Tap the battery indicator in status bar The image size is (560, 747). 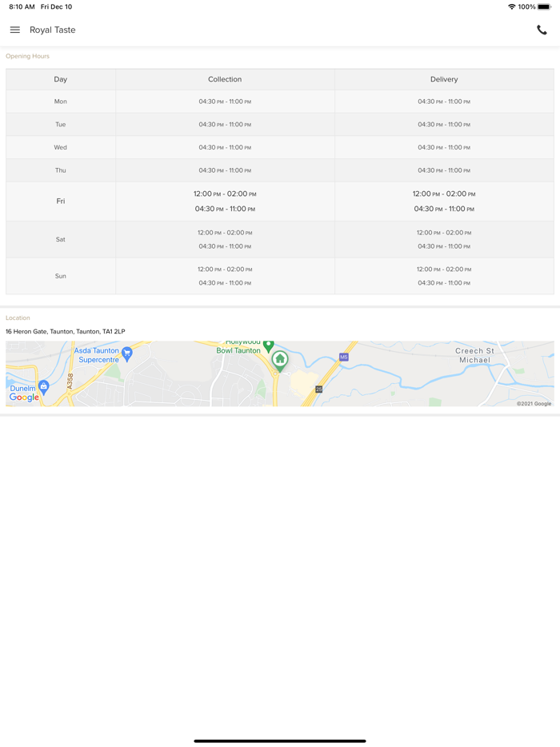pos(544,6)
